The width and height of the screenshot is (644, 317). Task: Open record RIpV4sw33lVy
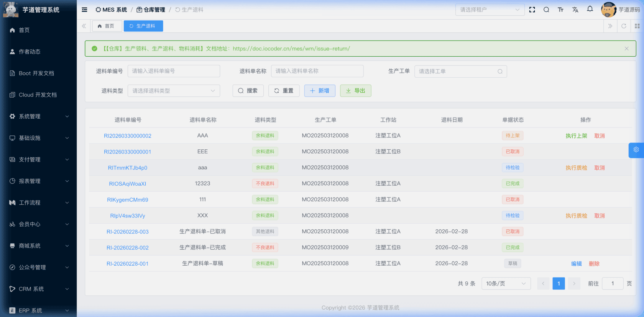[x=128, y=216]
